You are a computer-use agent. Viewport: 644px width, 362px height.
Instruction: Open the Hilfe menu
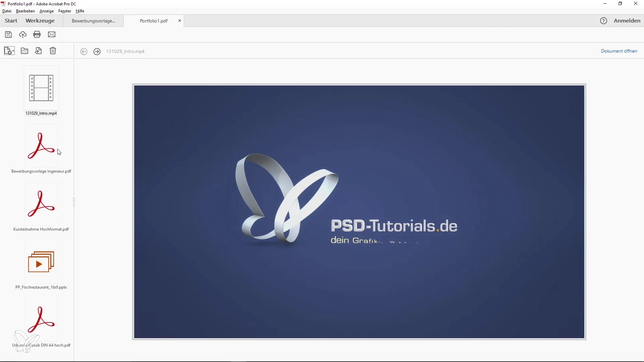click(x=80, y=11)
